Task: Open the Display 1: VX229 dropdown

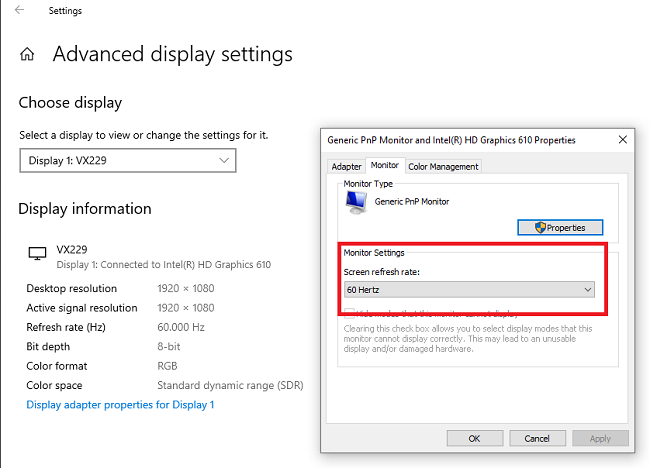Action: [x=128, y=160]
